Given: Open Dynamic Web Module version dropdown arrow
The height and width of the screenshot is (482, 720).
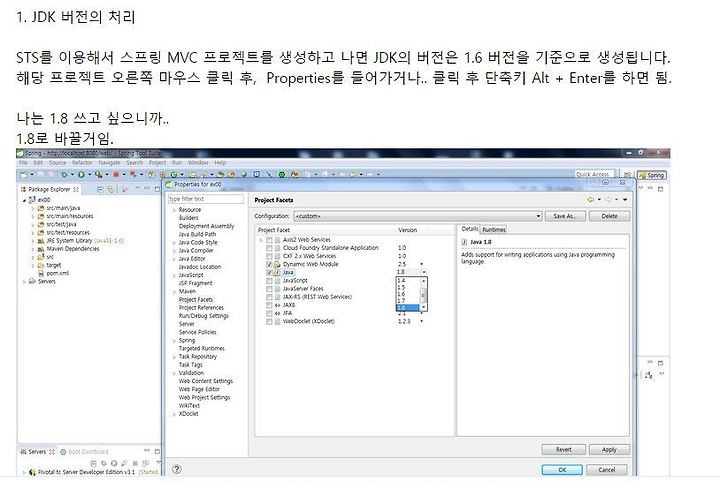Looking at the screenshot, I should point(422,264).
